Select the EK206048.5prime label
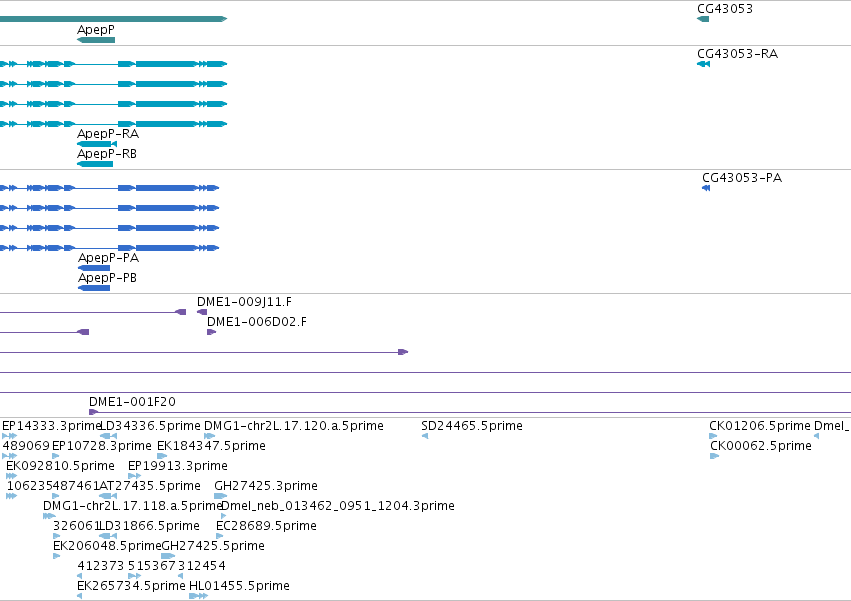Screen dimensions: 851x601 (x=107, y=546)
